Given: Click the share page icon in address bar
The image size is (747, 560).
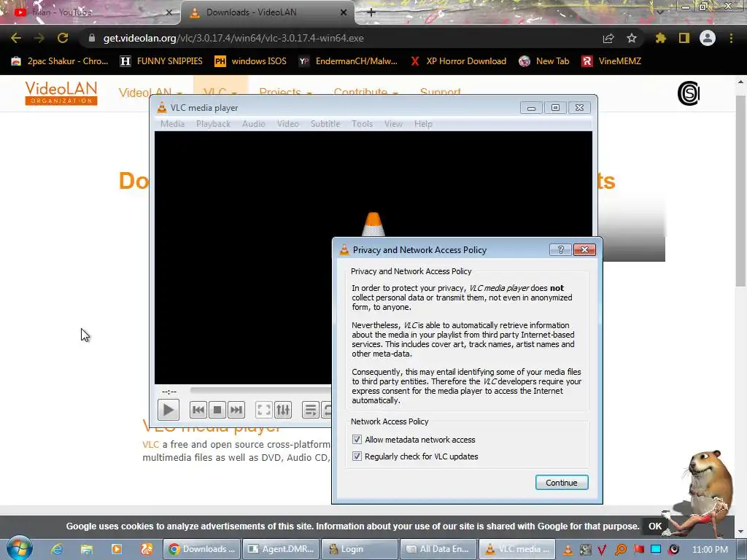Looking at the screenshot, I should point(608,38).
